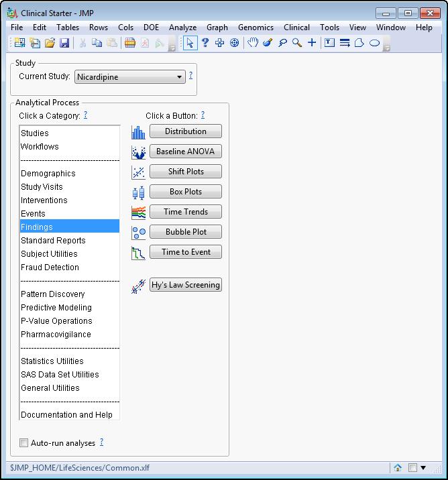Choose the Fraud Detection category

(x=70, y=267)
